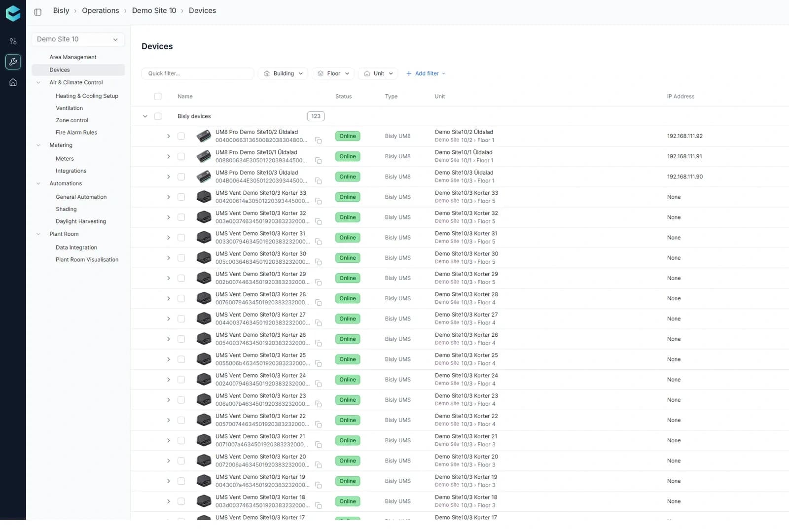Select the wrench operations icon
Screen dimensions: 789x532
point(13,62)
